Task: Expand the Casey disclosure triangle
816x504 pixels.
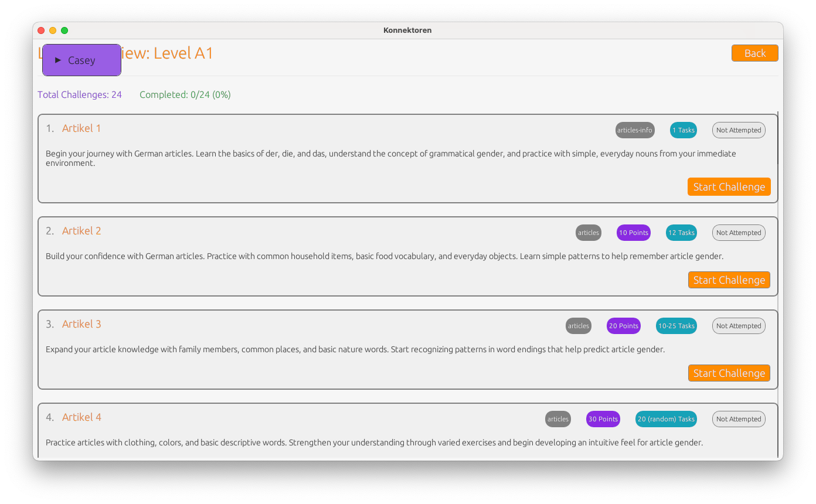Action: pos(58,60)
